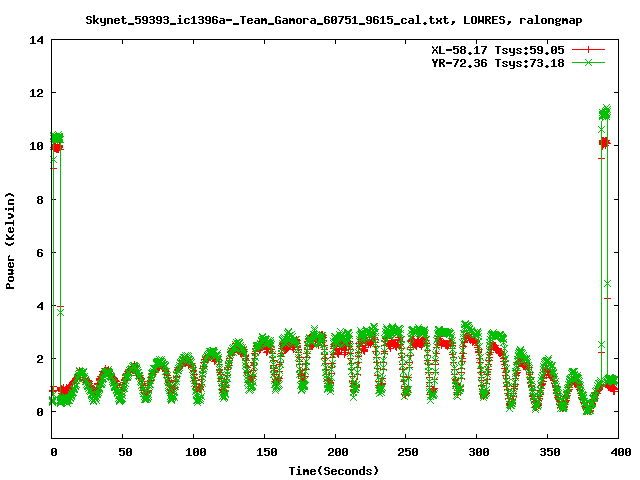Viewport: 640px width, 480px height.
Task: Click the green YR legend line sample
Action: [x=588, y=62]
